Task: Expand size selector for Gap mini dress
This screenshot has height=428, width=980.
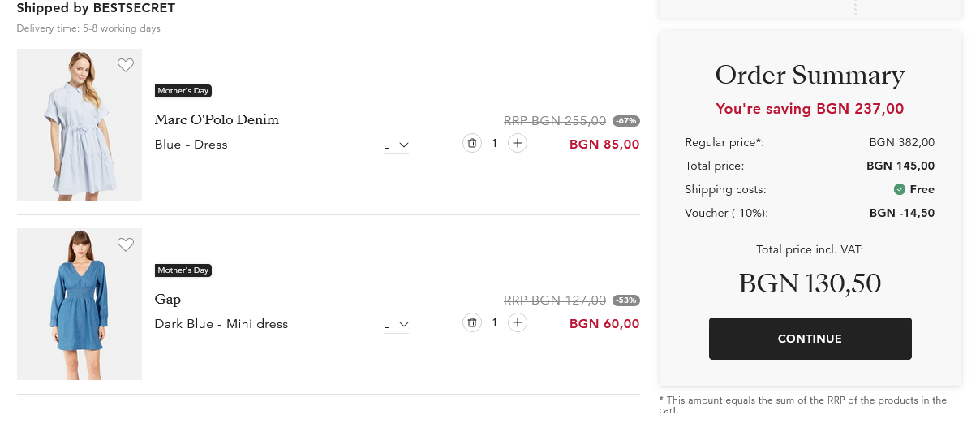Action: coord(396,325)
